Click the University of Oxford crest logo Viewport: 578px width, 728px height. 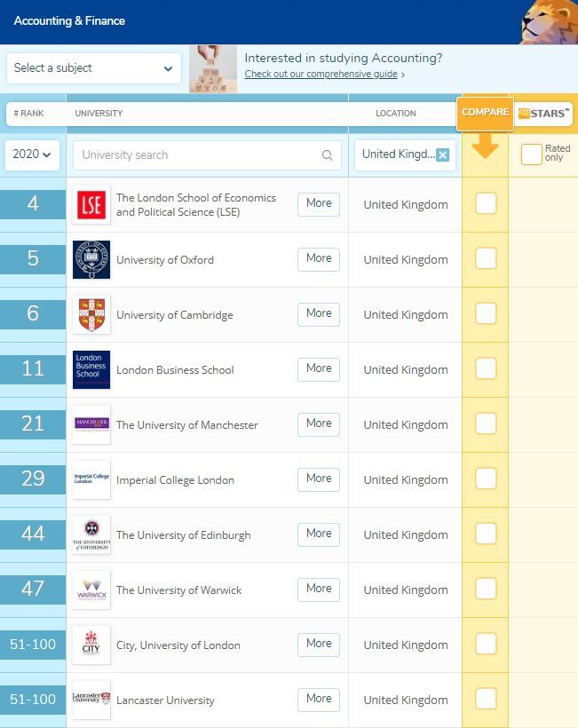tap(91, 259)
